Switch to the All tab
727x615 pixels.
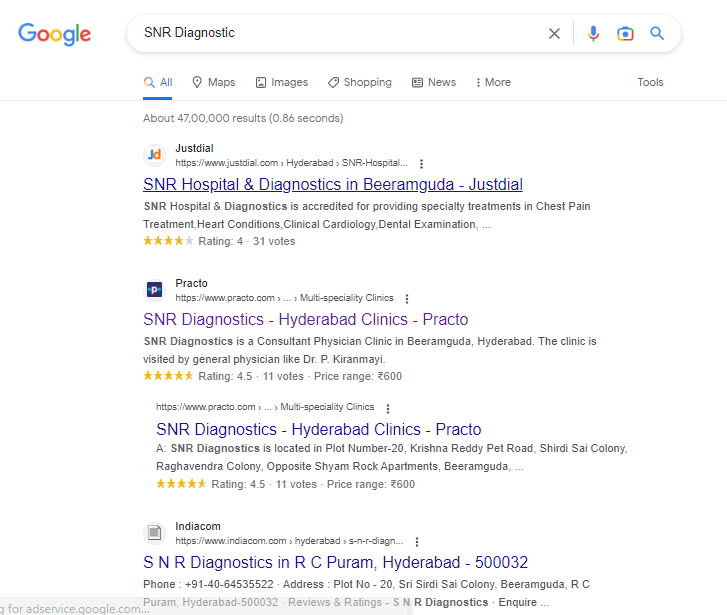(158, 82)
